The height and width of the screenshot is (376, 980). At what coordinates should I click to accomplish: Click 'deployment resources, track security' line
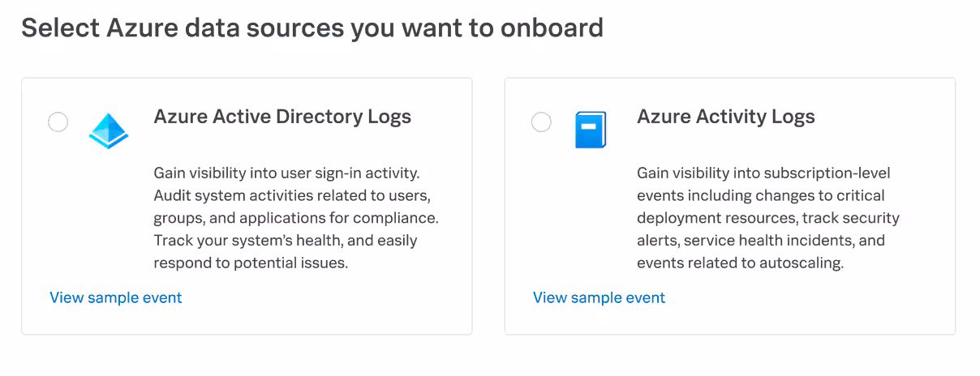tap(767, 219)
